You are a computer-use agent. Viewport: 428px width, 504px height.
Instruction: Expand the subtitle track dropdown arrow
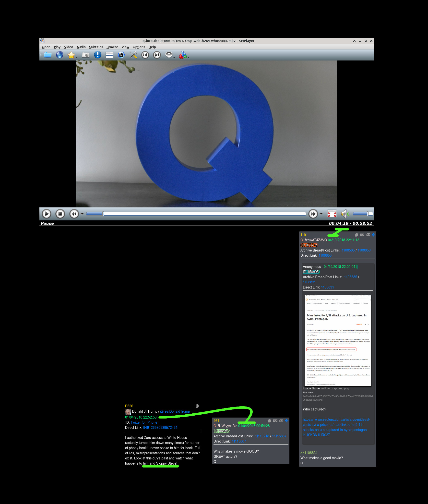tap(189, 58)
